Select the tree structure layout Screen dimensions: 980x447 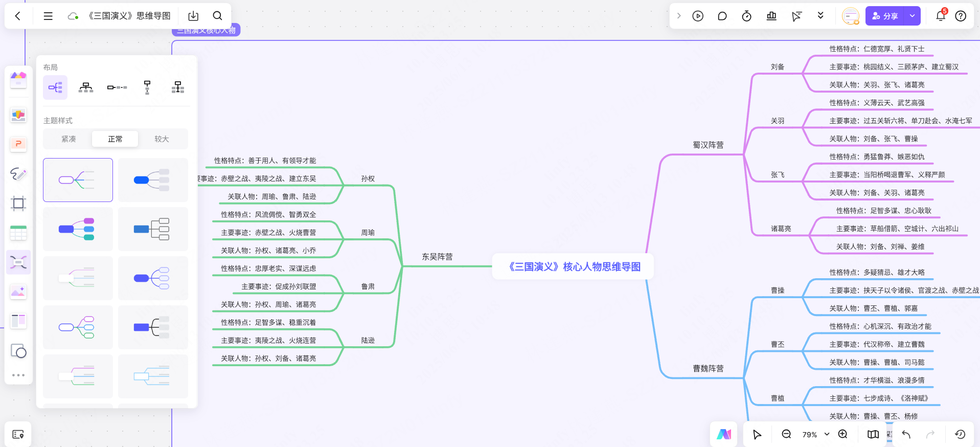coord(178,87)
